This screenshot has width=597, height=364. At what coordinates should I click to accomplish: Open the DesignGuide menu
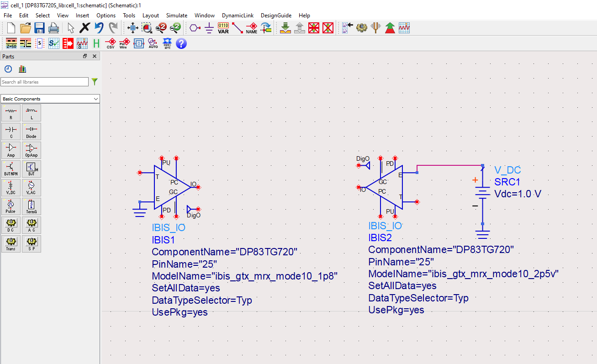pos(276,16)
